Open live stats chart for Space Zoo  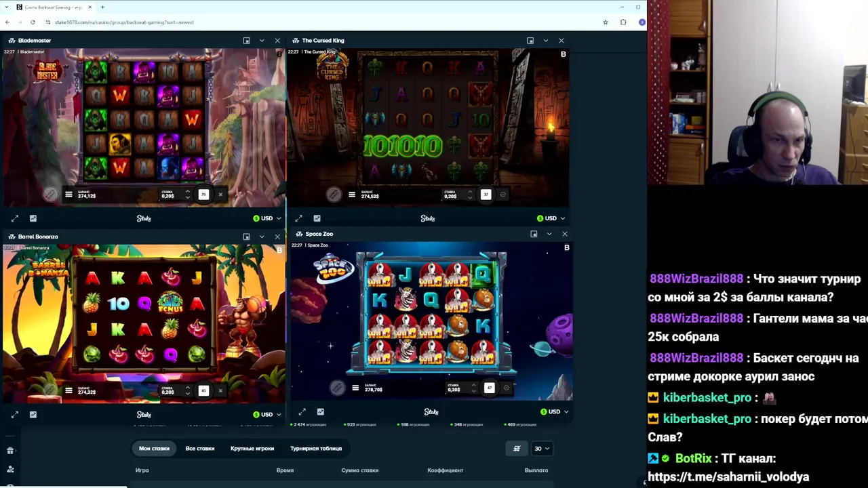point(321,411)
